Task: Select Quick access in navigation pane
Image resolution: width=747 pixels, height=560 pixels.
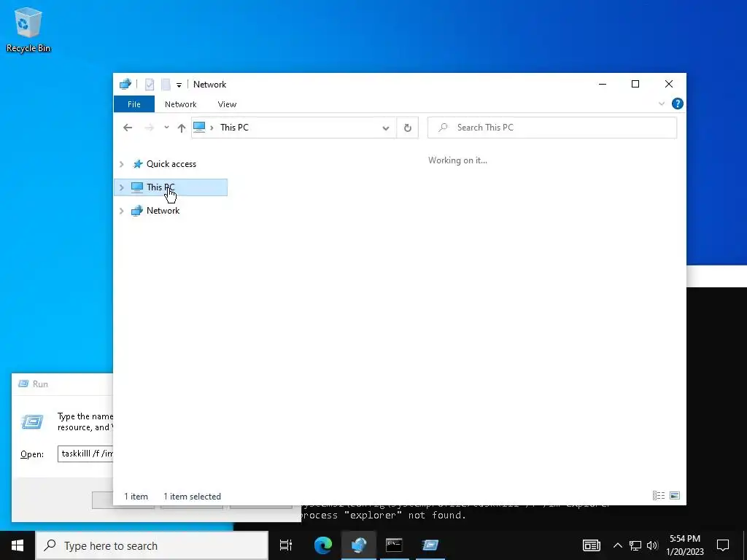Action: point(171,164)
